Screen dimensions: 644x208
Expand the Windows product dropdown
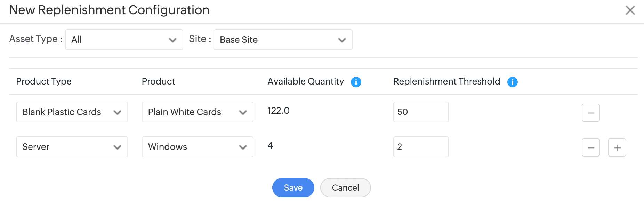pos(197,147)
